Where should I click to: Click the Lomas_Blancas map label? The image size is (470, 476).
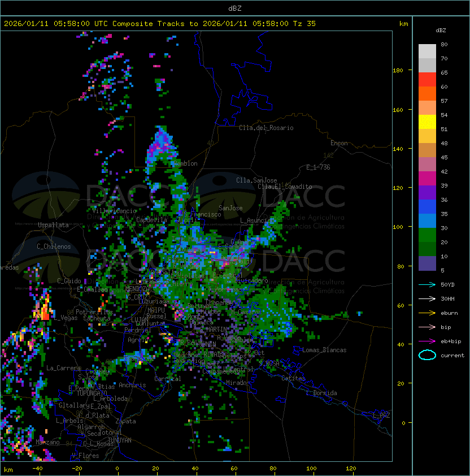click(324, 350)
